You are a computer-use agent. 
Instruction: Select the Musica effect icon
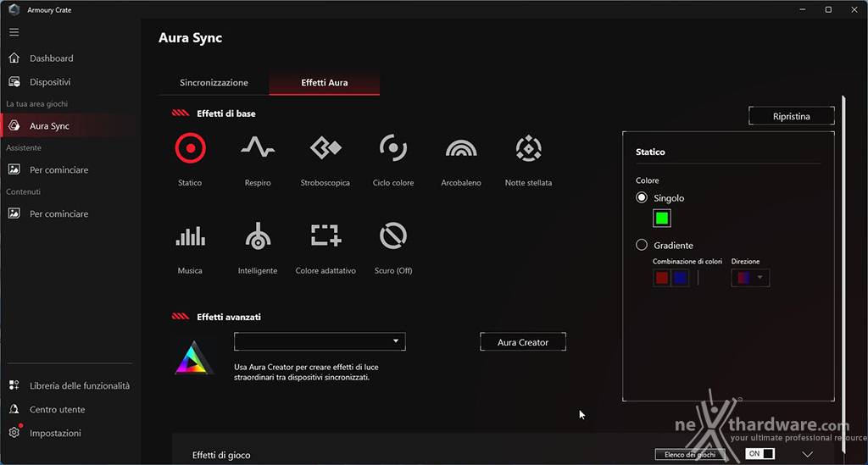(191, 236)
